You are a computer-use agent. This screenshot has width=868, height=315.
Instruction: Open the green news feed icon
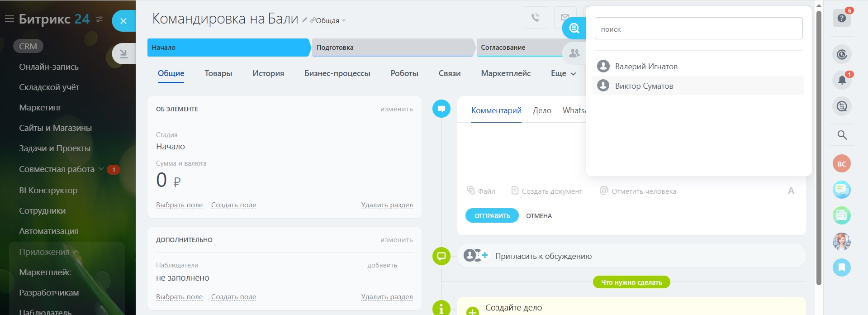[842, 215]
